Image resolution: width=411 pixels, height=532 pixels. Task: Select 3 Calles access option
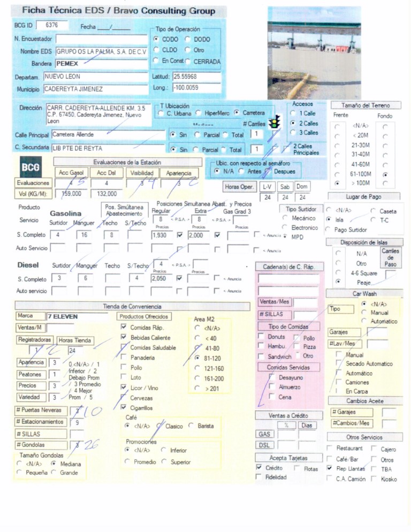pos(293,133)
